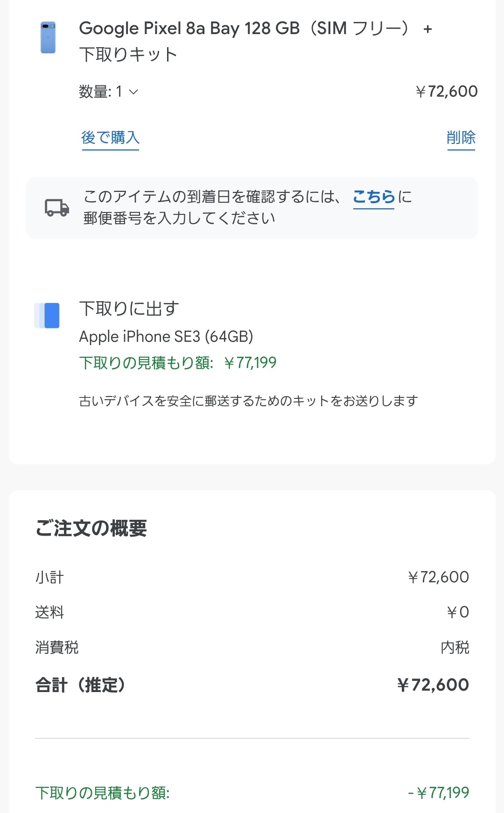
Task: Click the bold ¥72,600 total amount
Action: pos(433,685)
